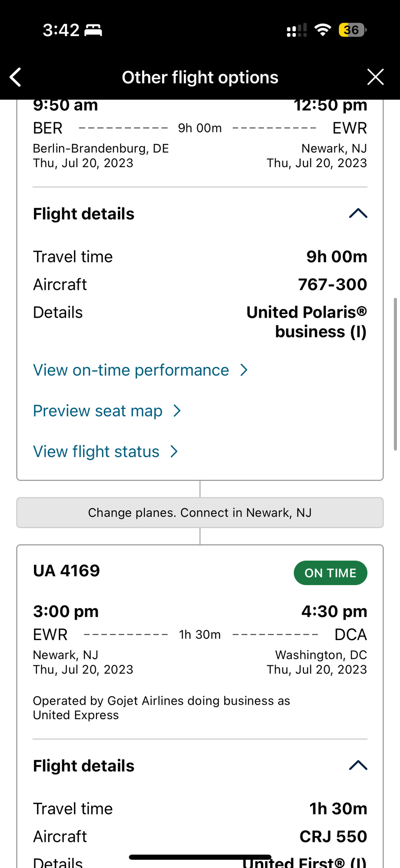The width and height of the screenshot is (400, 868).
Task: Tap the home indicator bar at bottom
Action: 200,857
